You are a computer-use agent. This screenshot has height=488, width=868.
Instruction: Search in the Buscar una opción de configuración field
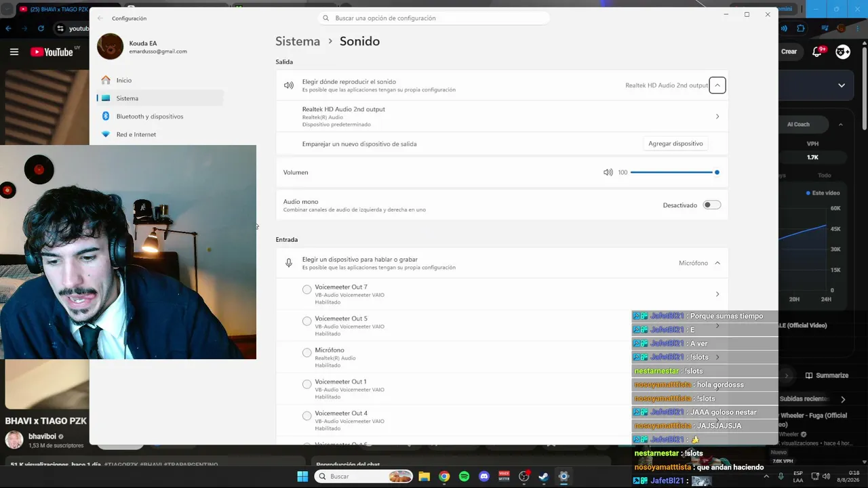click(x=434, y=18)
